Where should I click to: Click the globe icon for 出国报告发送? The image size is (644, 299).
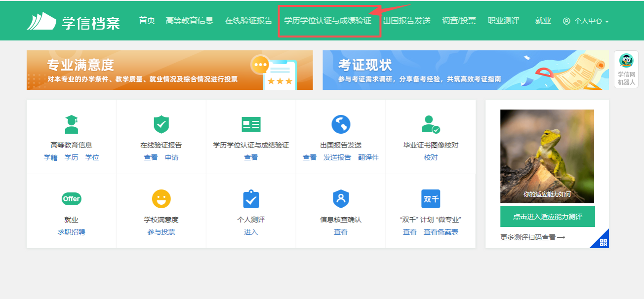click(x=341, y=124)
